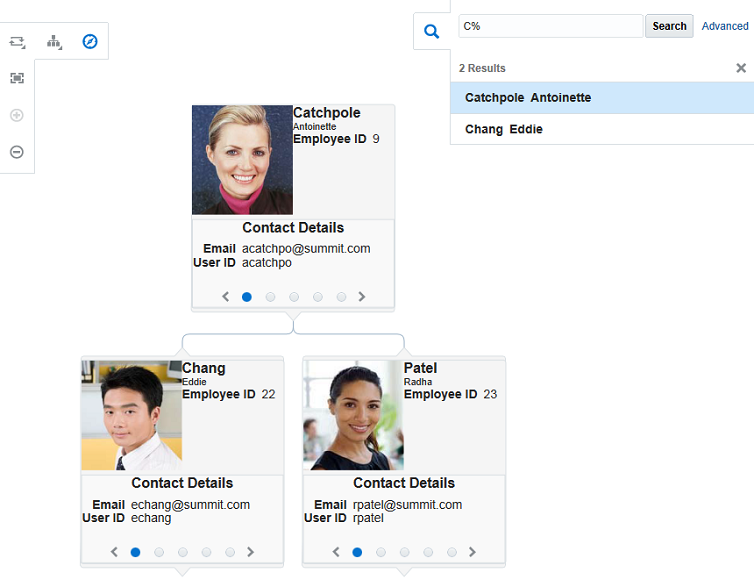
Task: Click User ID value rpatel
Action: (368, 518)
